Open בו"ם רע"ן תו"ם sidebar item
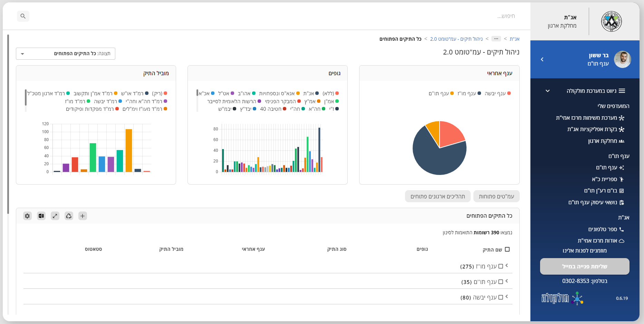644x324 pixels. [604, 190]
